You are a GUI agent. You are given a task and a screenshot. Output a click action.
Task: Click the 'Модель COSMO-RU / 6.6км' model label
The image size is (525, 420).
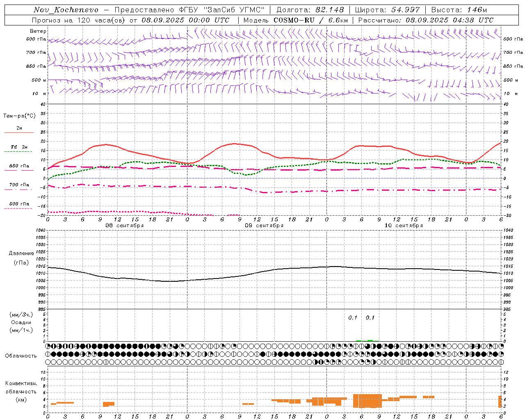tap(295, 20)
